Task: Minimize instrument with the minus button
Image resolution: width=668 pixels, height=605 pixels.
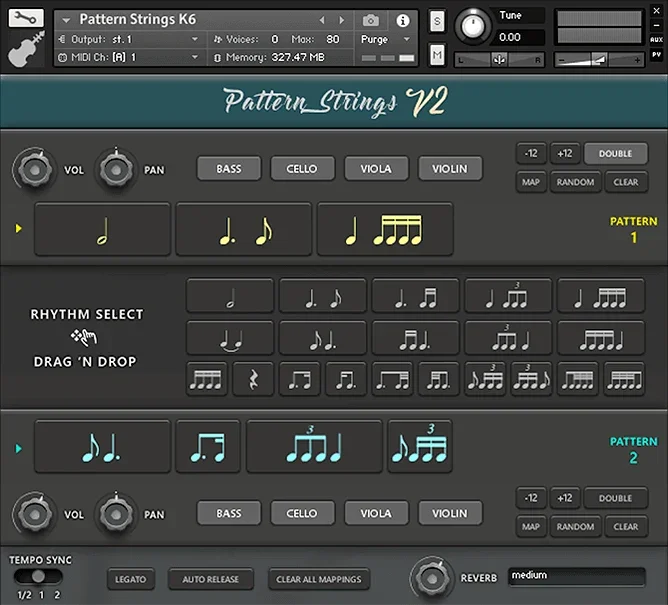Action: click(656, 25)
